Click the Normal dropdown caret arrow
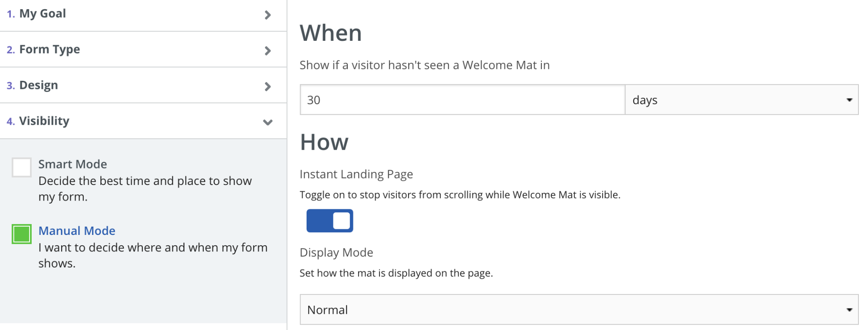 pyautogui.click(x=849, y=310)
